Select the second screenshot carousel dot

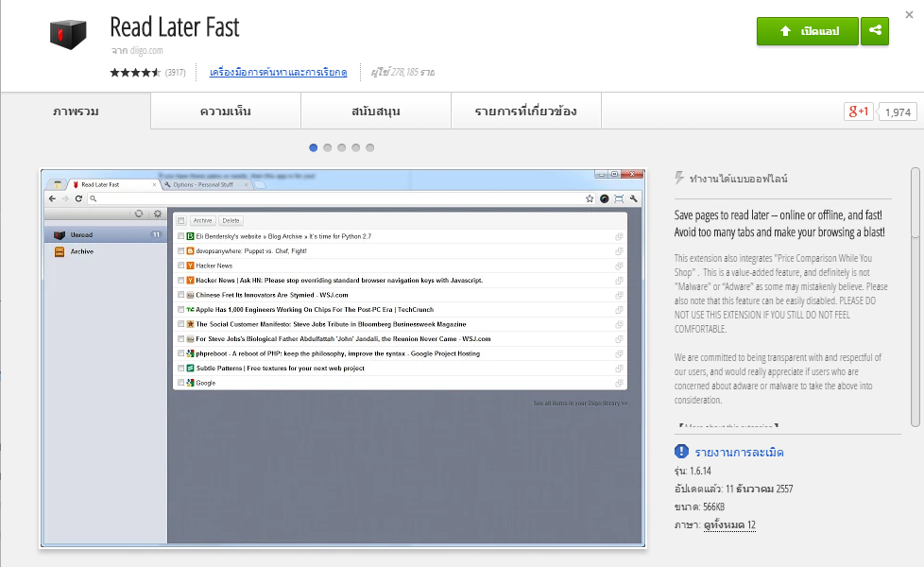[328, 148]
